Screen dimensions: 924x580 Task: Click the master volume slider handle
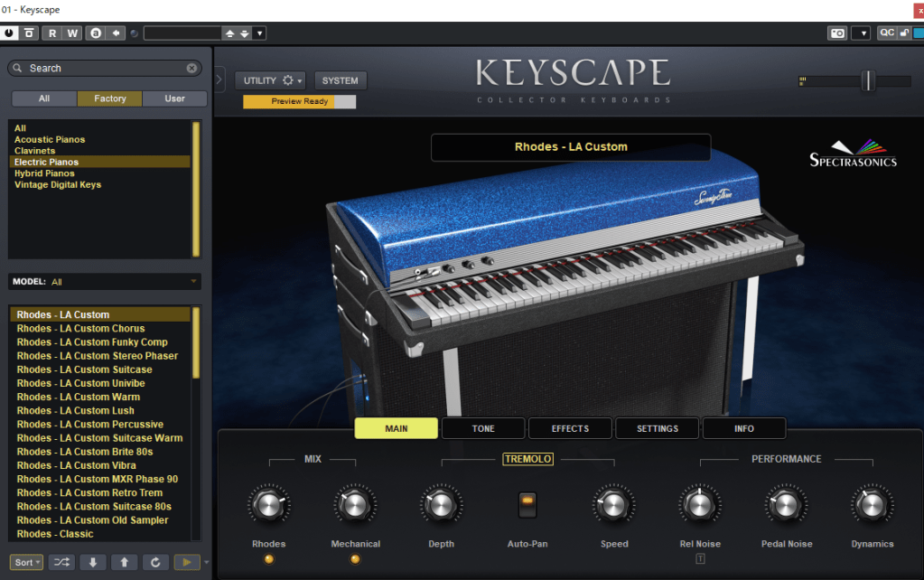pos(868,80)
